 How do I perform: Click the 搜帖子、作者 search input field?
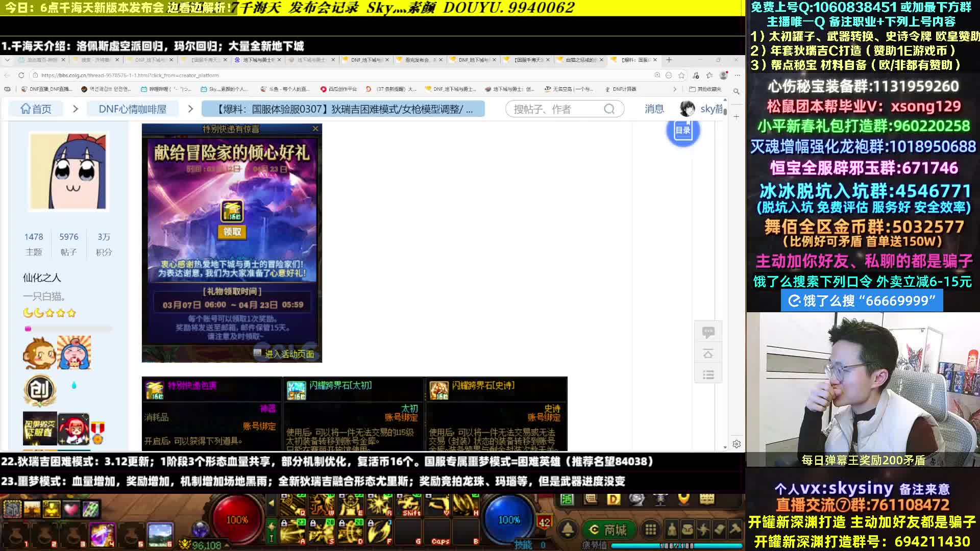coord(555,109)
